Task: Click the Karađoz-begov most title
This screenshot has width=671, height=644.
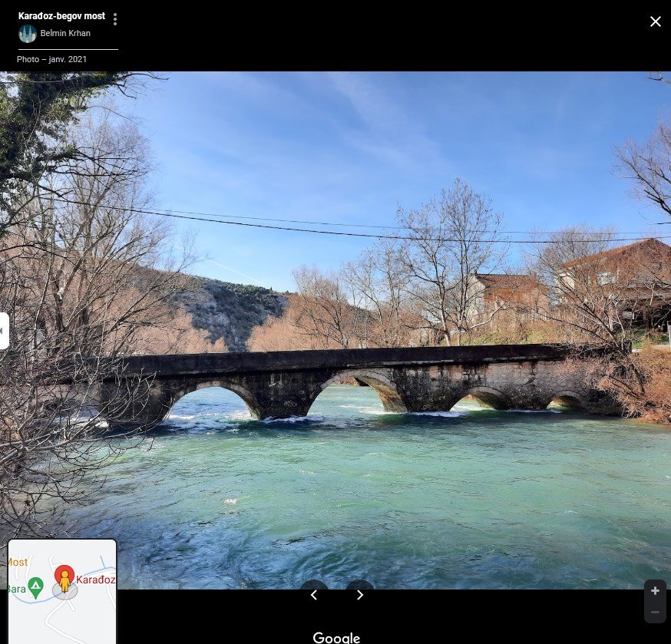Action: click(x=61, y=16)
